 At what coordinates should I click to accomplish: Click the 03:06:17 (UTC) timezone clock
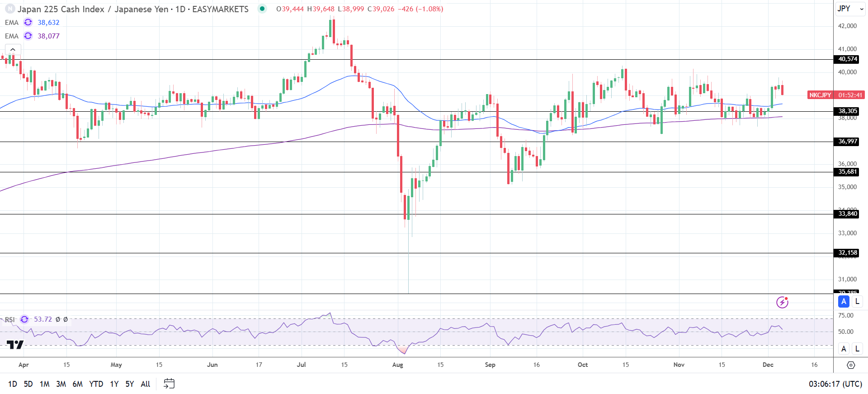coord(835,384)
